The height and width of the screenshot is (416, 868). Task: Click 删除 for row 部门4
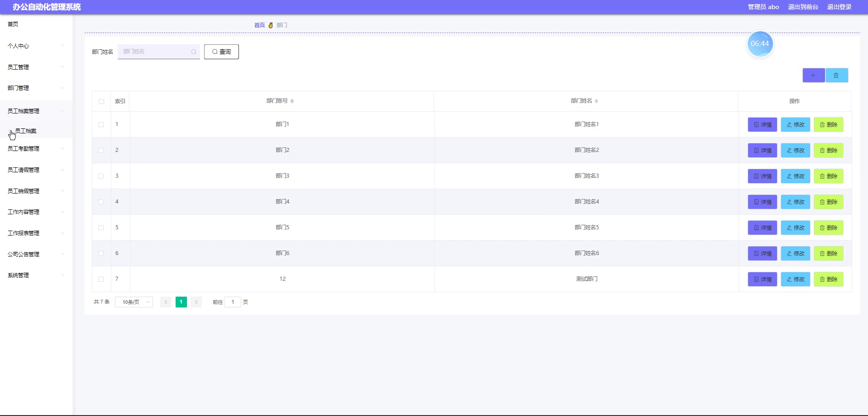[829, 202]
